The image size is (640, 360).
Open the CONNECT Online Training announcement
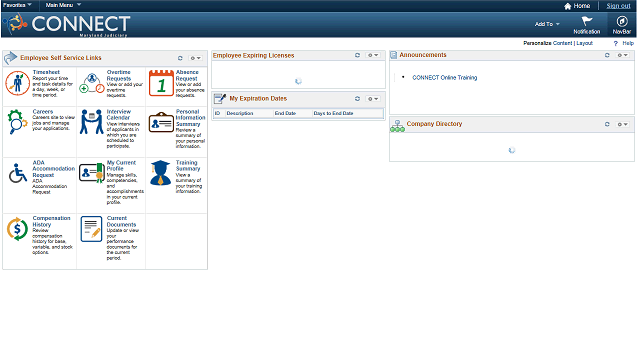444,78
